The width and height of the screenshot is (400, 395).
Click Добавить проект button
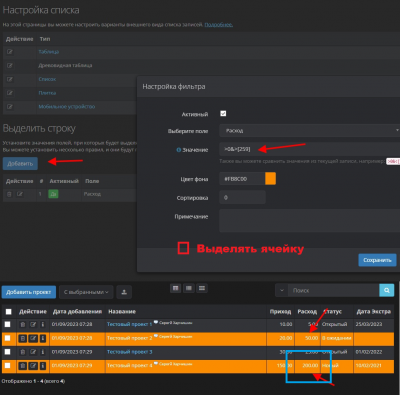pos(28,292)
